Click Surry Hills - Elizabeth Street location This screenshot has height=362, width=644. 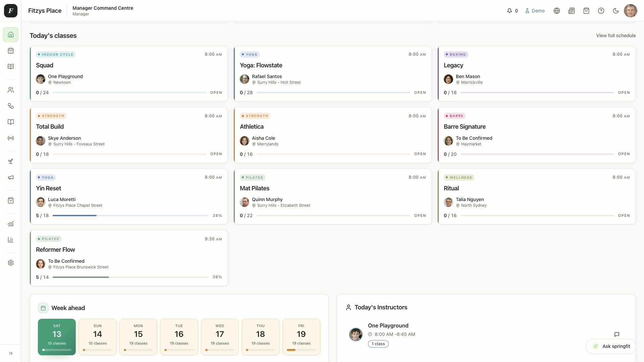(281, 205)
